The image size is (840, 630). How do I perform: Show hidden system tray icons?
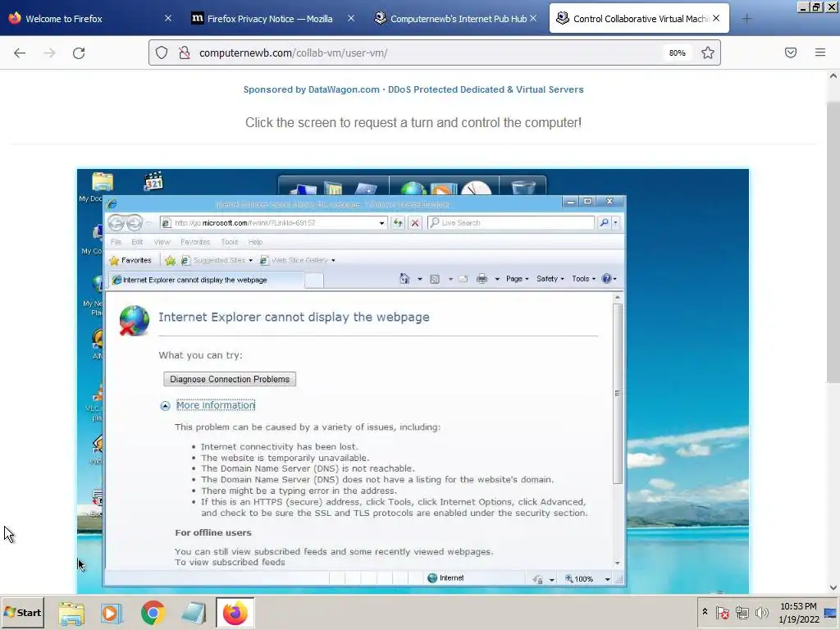coord(705,612)
